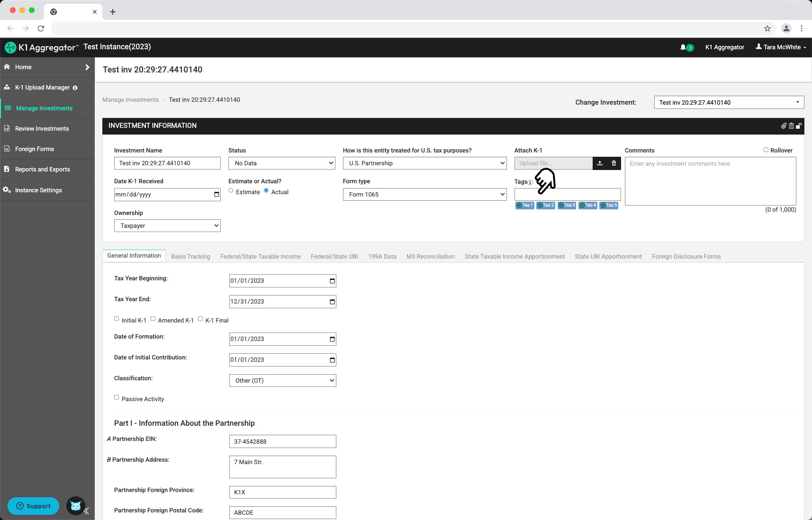
Task: Enable the Rollover checkbox
Action: tap(766, 150)
